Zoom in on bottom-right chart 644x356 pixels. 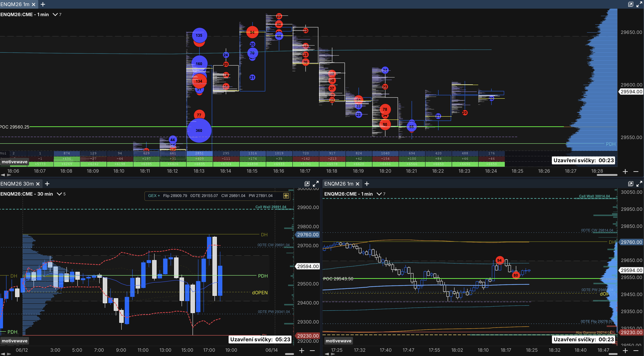click(625, 351)
